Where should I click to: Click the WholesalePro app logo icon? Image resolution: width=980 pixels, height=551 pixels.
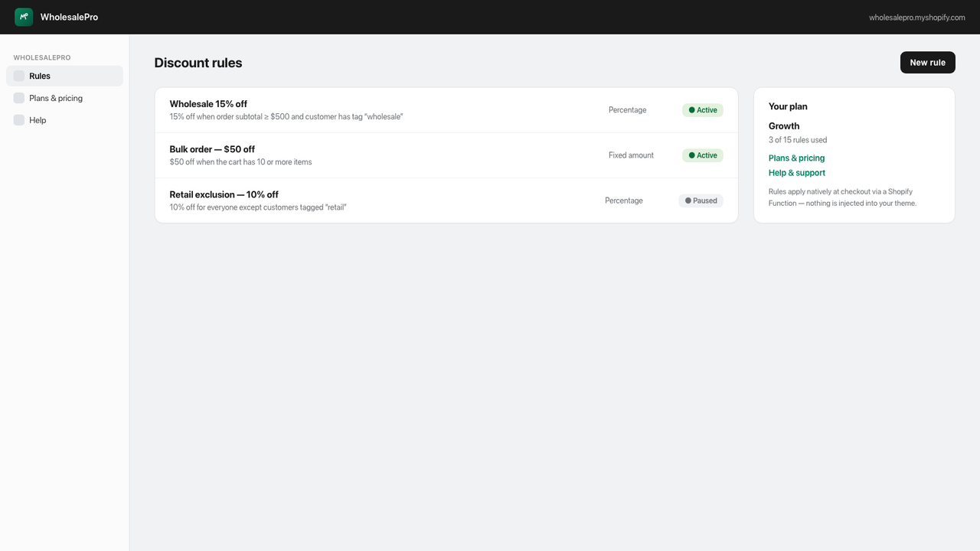(24, 17)
